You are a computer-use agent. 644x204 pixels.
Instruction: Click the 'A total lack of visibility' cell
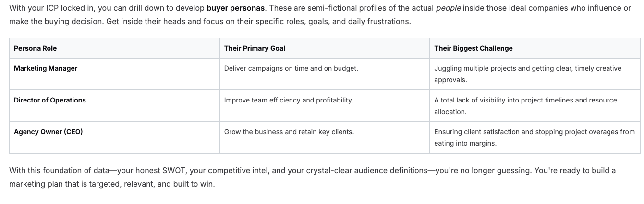pyautogui.click(x=535, y=106)
